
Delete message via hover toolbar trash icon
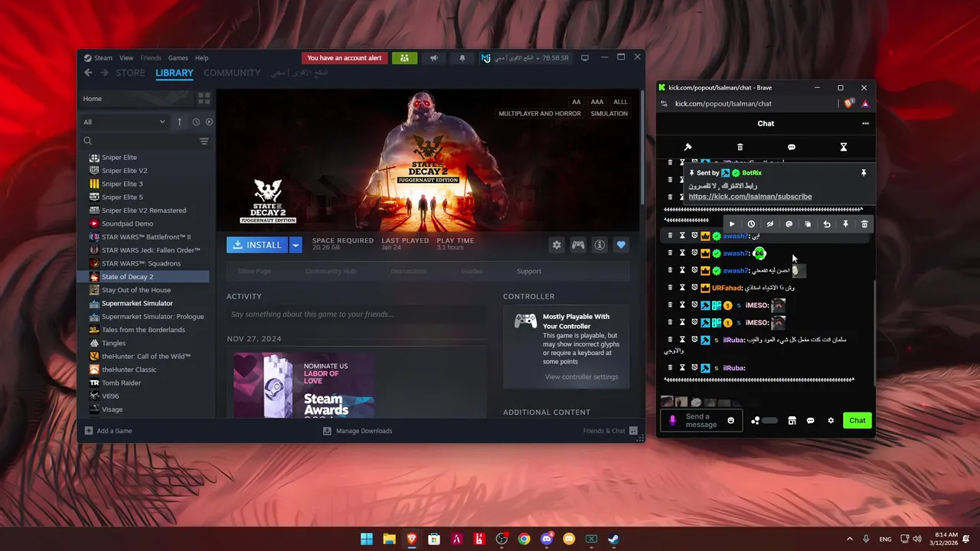pyautogui.click(x=864, y=224)
